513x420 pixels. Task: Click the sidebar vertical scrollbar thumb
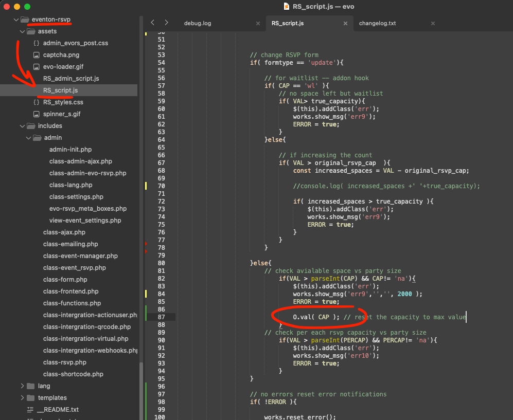(x=141, y=391)
